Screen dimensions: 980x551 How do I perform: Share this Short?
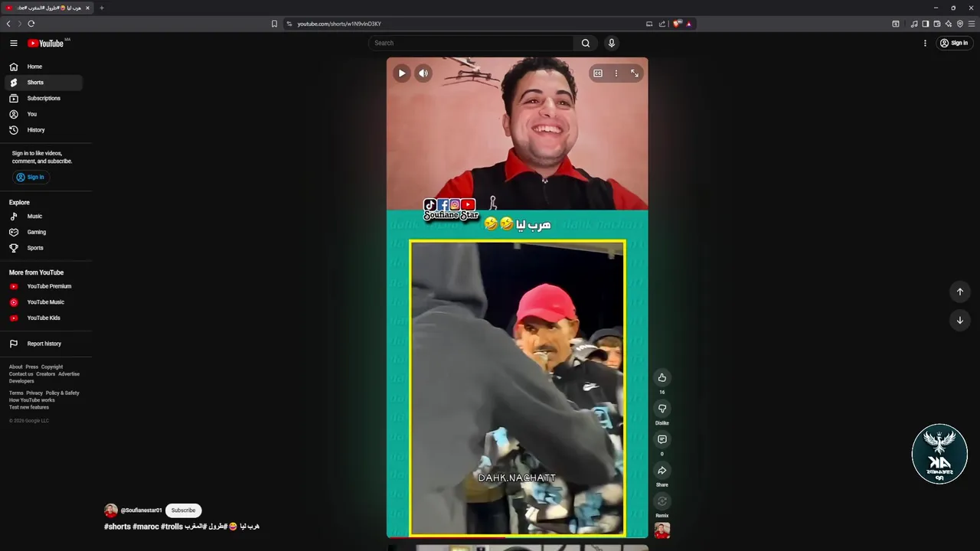662,471
